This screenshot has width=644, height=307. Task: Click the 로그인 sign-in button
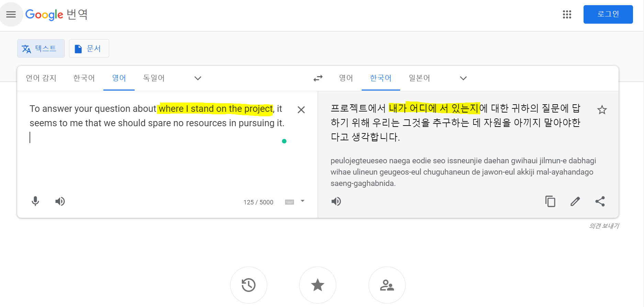click(x=608, y=14)
